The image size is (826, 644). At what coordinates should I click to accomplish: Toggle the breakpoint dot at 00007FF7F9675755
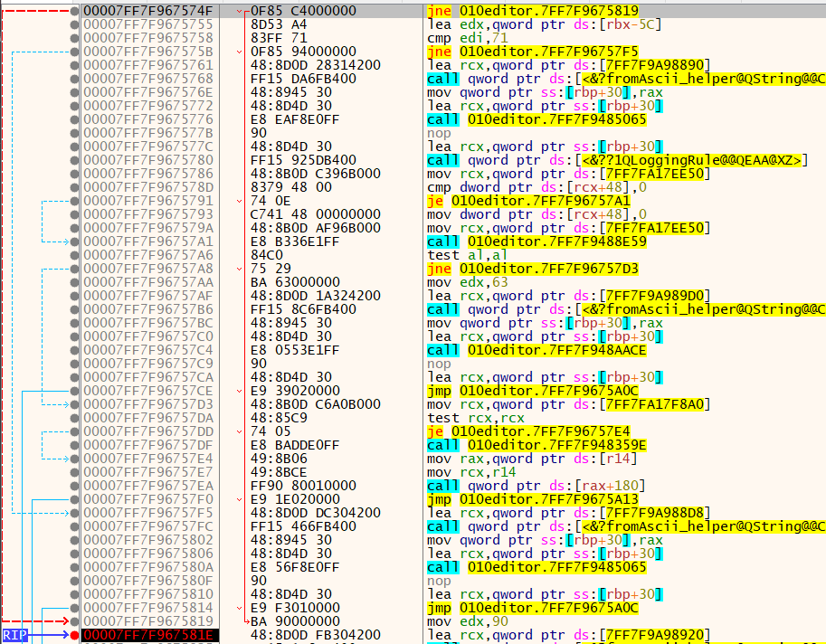coord(74,24)
